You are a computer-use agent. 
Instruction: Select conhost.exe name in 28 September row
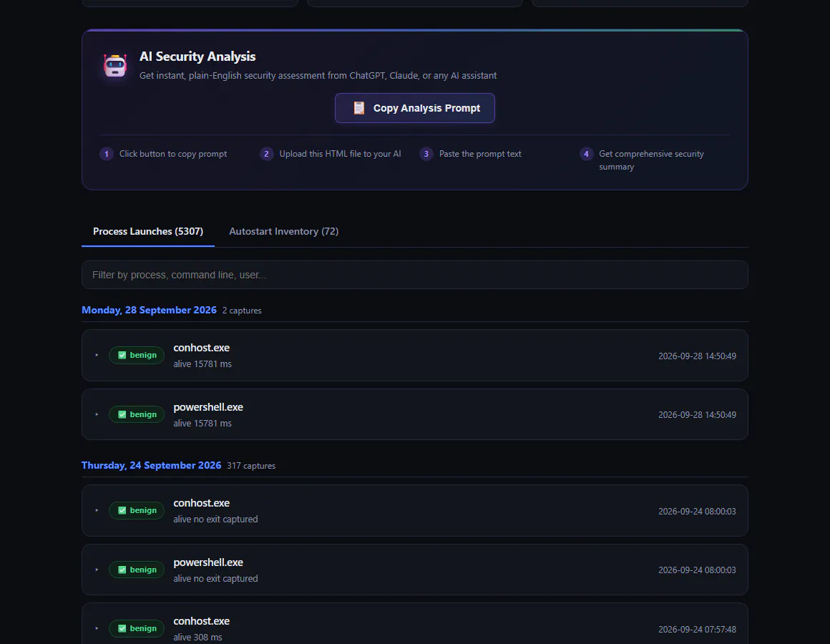(x=202, y=348)
